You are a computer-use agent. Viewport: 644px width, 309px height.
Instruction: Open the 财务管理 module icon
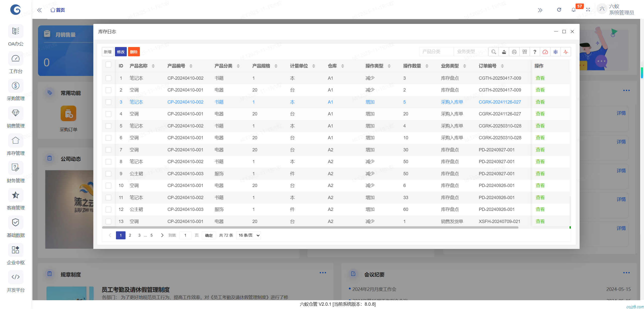tap(16, 168)
